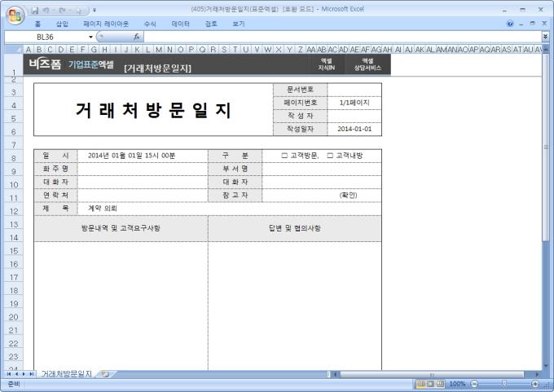Click the Undo icon in Quick Access Toolbar
The image size is (554, 392).
click(x=46, y=11)
